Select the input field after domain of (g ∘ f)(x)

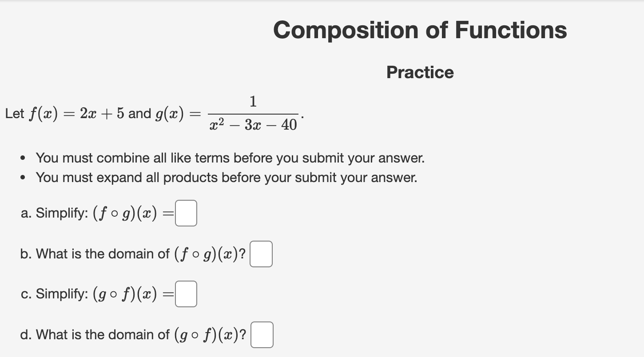coord(262,334)
